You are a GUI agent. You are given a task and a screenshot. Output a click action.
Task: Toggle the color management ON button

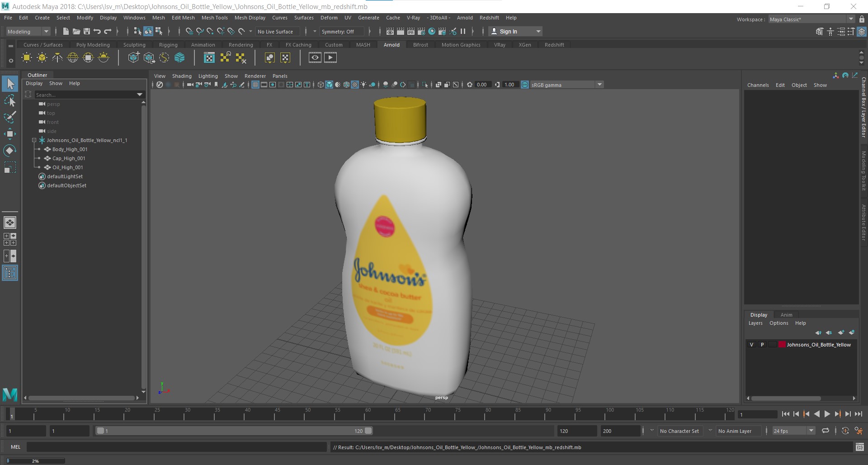point(525,85)
